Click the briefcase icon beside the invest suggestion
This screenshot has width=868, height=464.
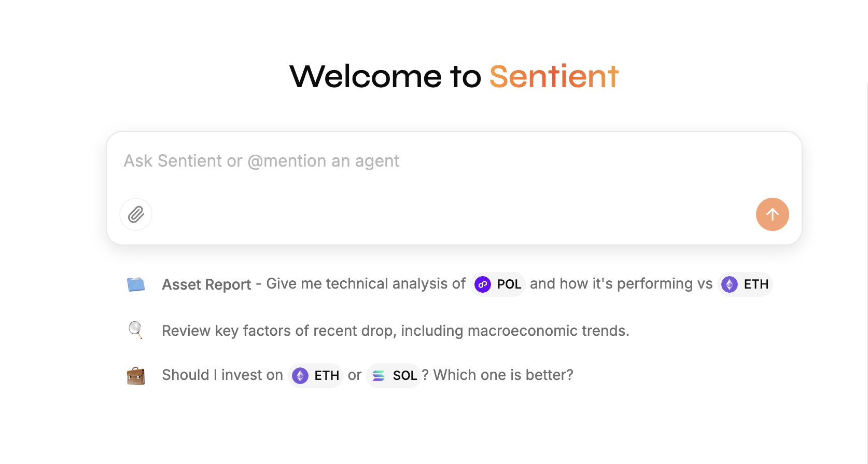coord(136,375)
